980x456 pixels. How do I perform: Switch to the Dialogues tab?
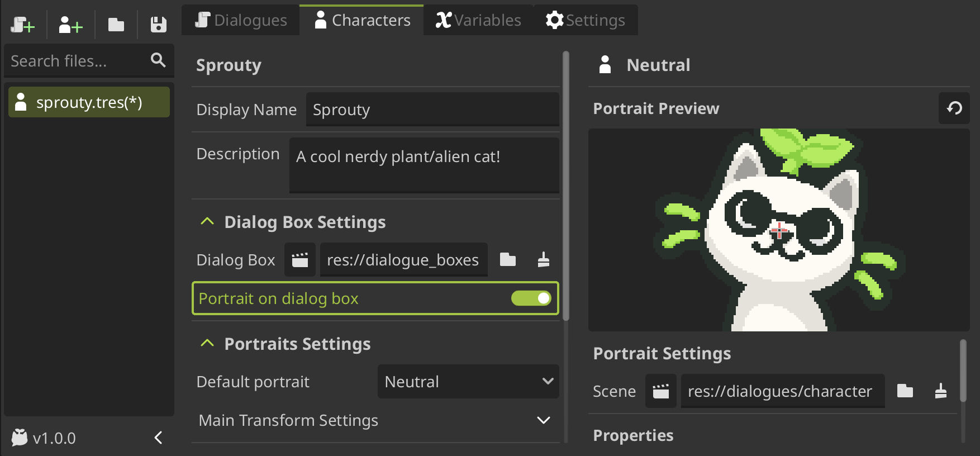pos(241,20)
